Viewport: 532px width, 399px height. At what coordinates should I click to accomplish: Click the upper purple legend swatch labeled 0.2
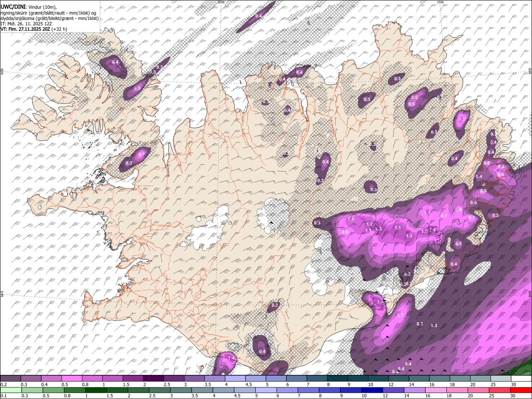coord(10,379)
